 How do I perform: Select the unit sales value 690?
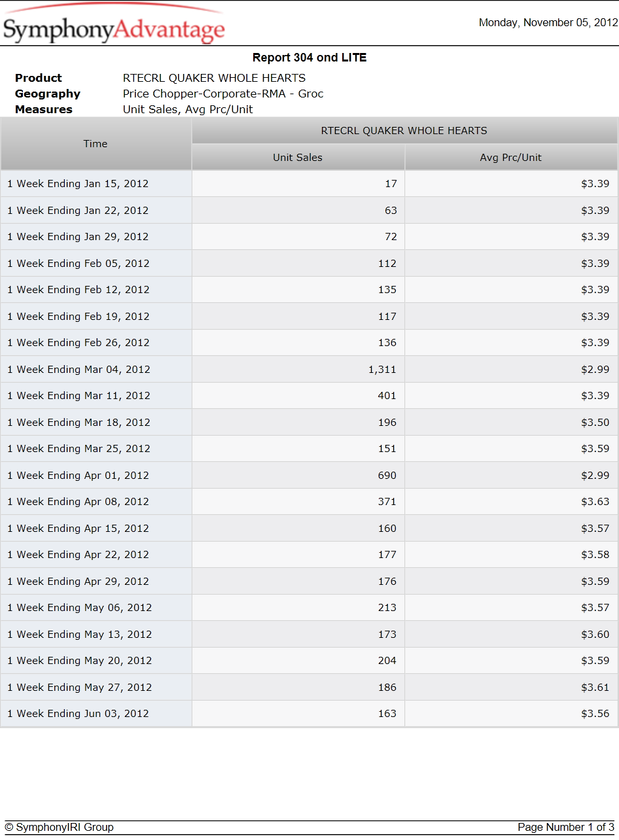(x=387, y=476)
